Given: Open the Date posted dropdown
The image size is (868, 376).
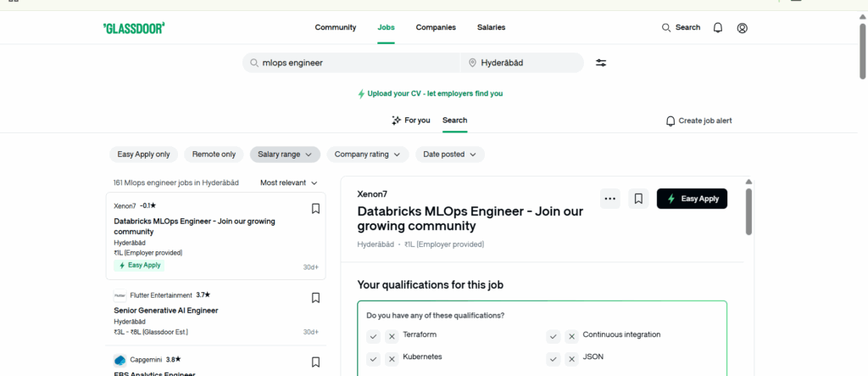Looking at the screenshot, I should (450, 154).
